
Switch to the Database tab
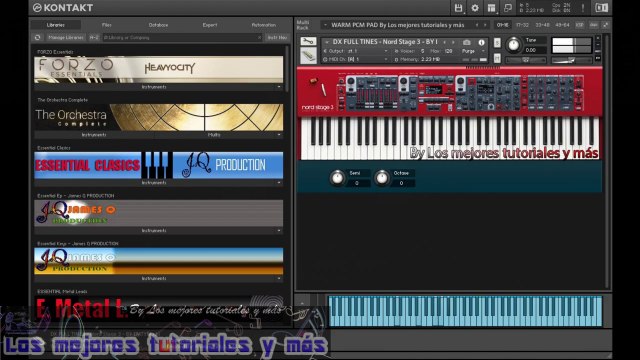pos(158,25)
